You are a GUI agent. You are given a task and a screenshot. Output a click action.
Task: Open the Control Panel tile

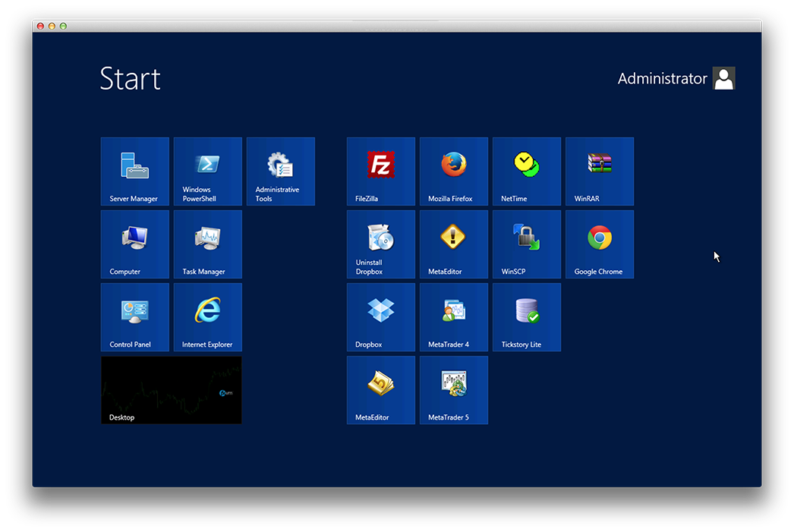click(x=135, y=317)
